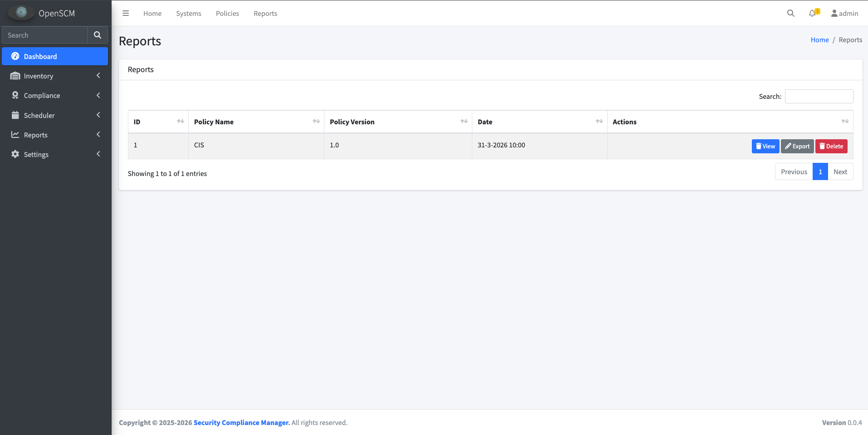Delete the CIS report row
This screenshot has width=868, height=435.
click(x=831, y=146)
